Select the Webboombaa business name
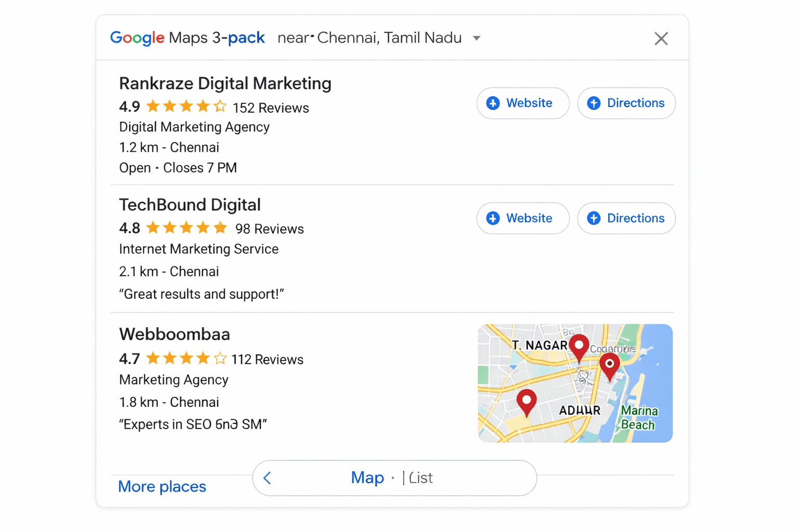The width and height of the screenshot is (798, 532). pos(175,335)
